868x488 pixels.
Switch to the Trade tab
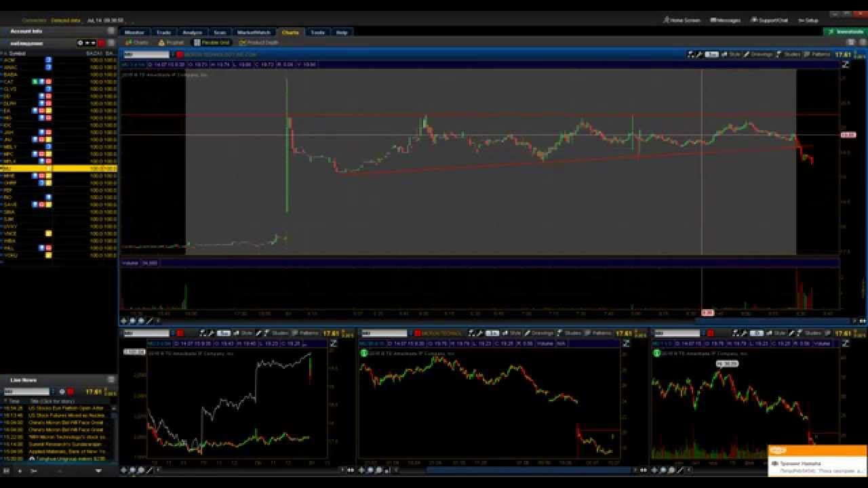pyautogui.click(x=163, y=32)
